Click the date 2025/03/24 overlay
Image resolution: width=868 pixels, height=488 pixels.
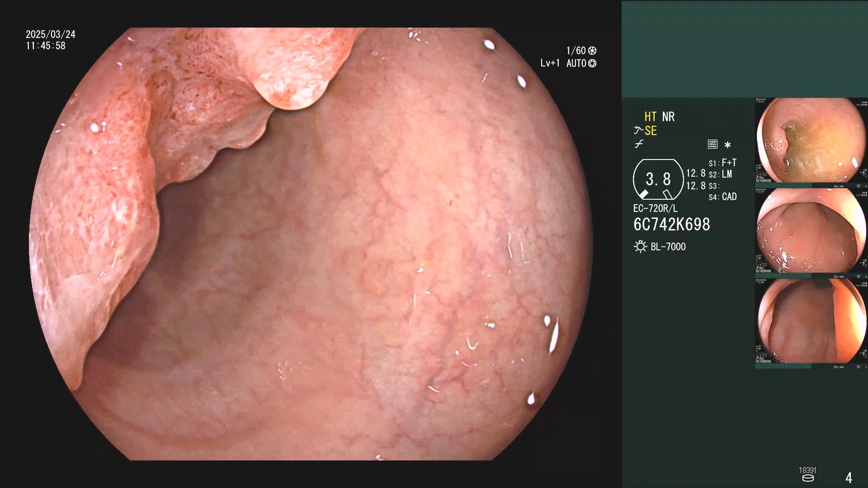[51, 34]
